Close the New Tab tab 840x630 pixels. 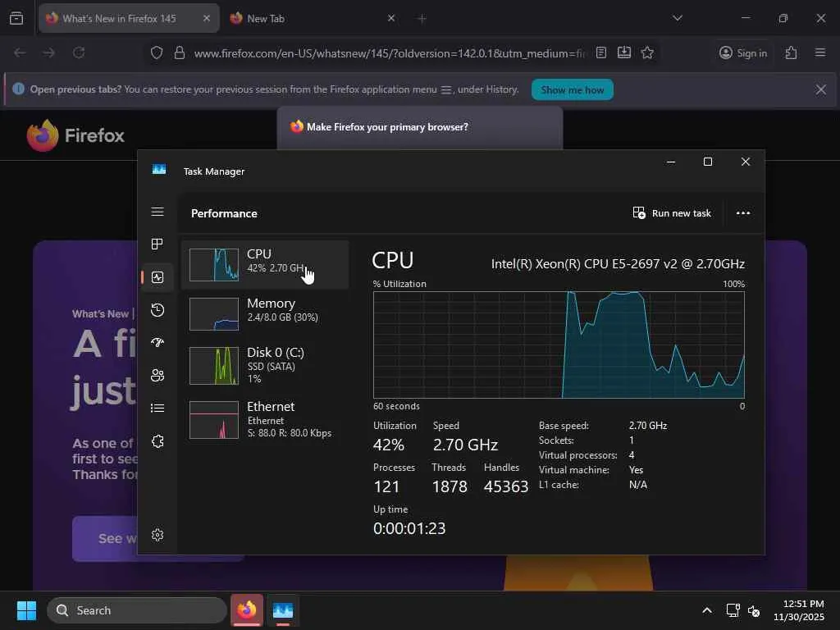click(391, 18)
